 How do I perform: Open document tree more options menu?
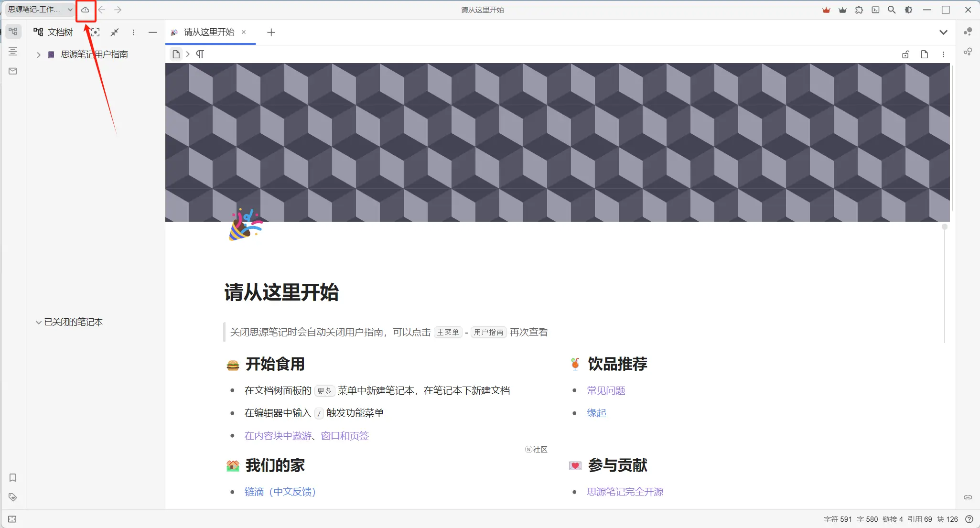coord(133,32)
